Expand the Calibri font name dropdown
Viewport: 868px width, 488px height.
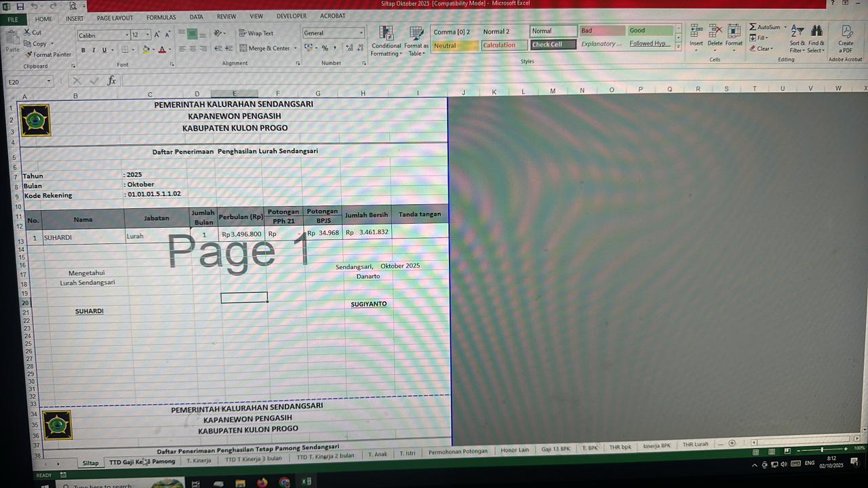(x=126, y=35)
